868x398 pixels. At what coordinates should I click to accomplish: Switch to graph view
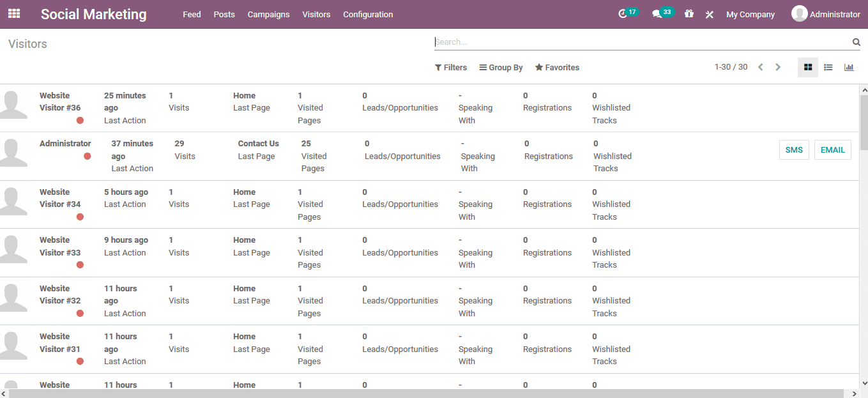849,67
